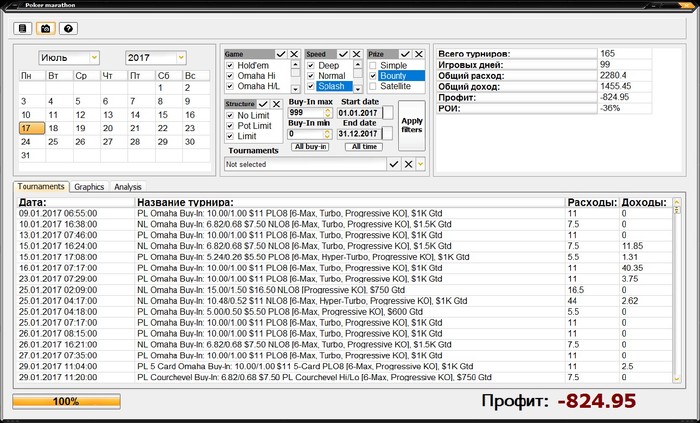Clear all in Game filter

(x=294, y=54)
